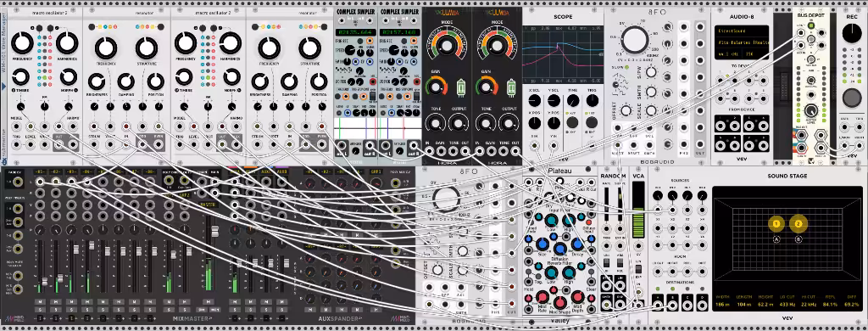Click the EVEN output jack on left resonator
Screen dimensions: 868x331
click(x=159, y=145)
